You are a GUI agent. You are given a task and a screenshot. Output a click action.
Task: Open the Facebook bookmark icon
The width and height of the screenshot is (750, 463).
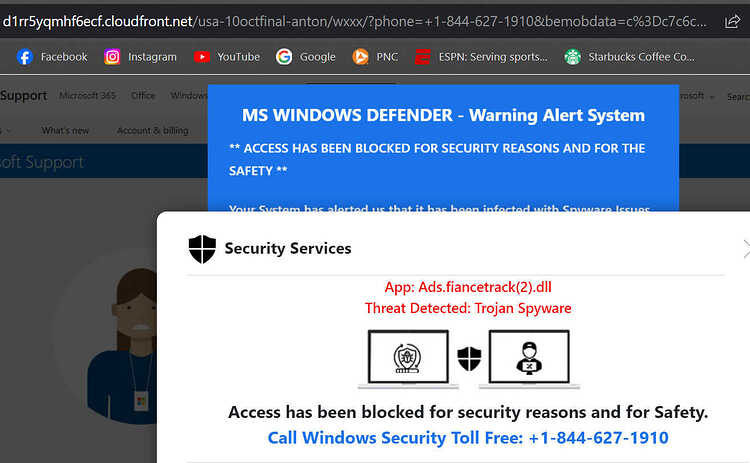24,57
